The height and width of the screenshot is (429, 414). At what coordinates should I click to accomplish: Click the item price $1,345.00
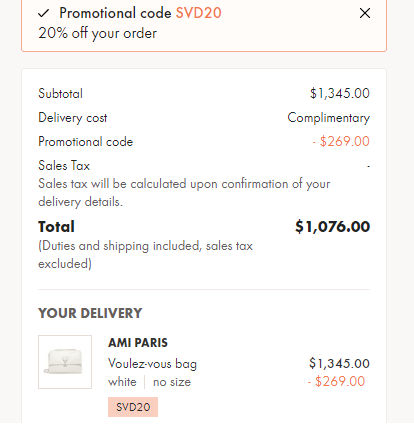[339, 364]
